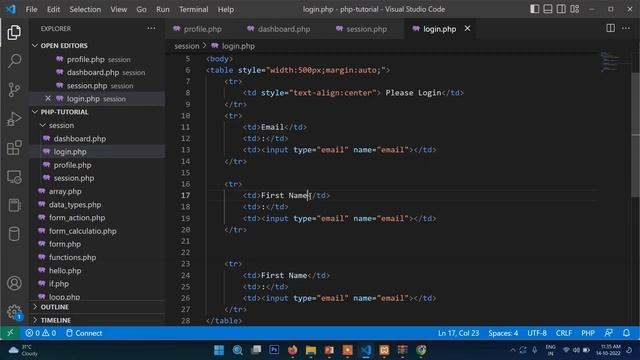Screen dimensions: 640x360
Task: Open the Accounts menu icon
Action: pos(14,283)
